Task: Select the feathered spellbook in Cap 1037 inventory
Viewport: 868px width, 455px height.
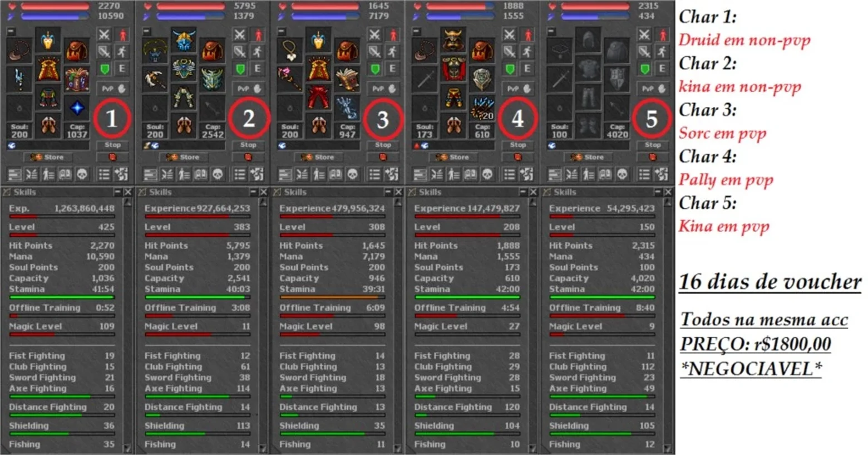Action: pyautogui.click(x=77, y=79)
